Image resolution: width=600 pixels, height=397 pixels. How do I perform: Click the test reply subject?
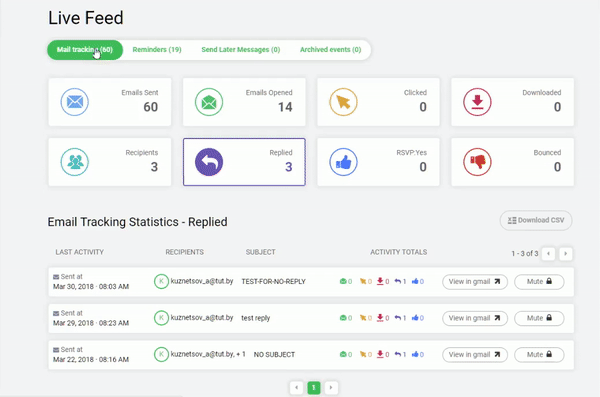(x=256, y=318)
